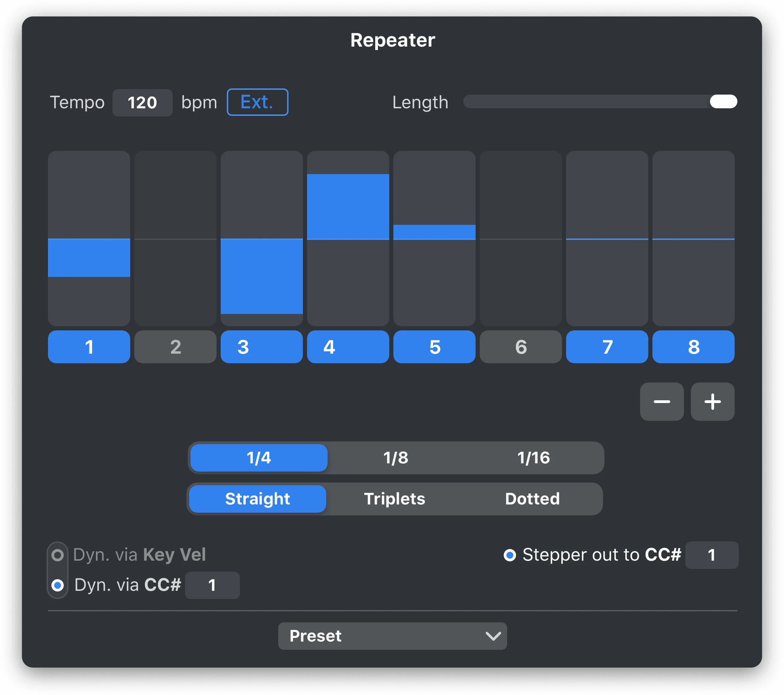
Task: Toggle step 1 button off
Action: [x=89, y=347]
